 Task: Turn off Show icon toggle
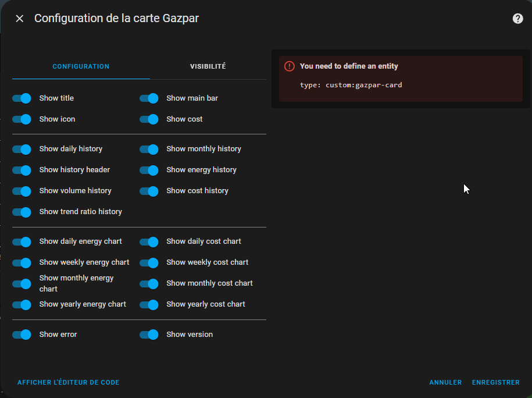click(22, 119)
